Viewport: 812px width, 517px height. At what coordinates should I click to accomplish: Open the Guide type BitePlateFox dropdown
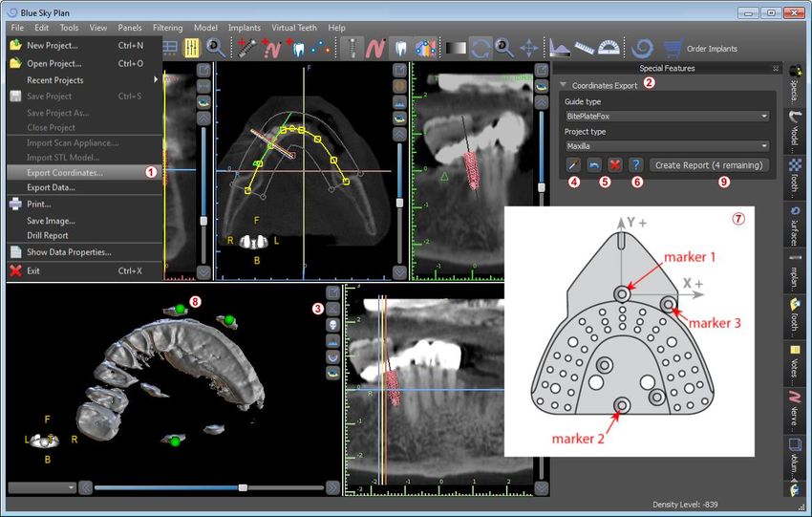(x=667, y=116)
